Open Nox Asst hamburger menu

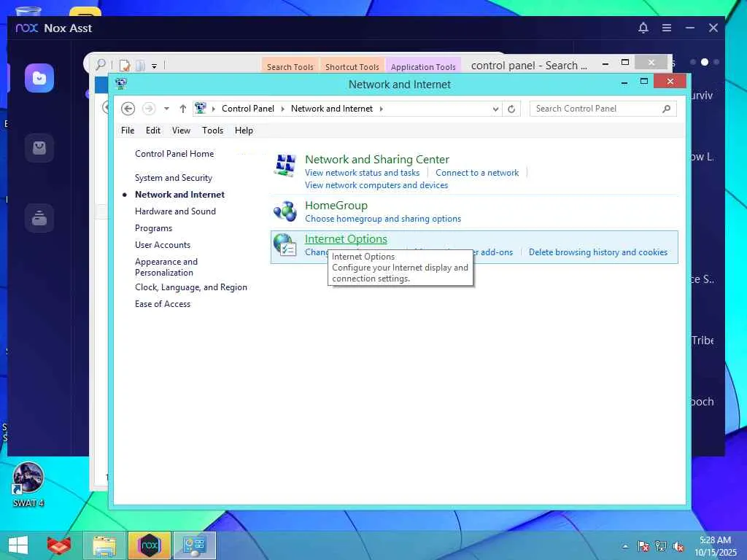click(x=667, y=28)
